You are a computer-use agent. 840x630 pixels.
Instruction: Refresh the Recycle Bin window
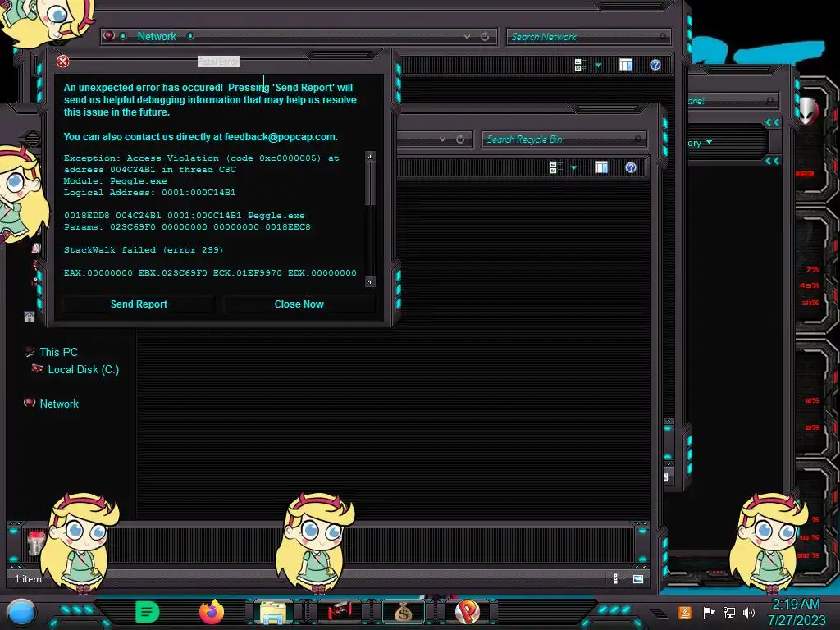point(460,139)
